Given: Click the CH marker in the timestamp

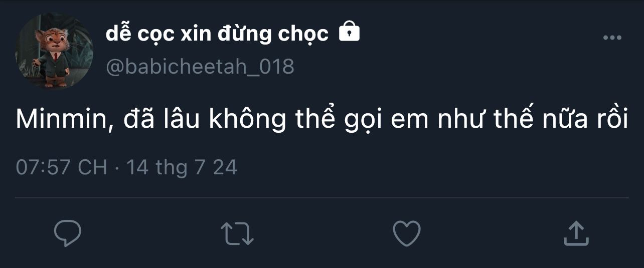Looking at the screenshot, I should point(92,167).
